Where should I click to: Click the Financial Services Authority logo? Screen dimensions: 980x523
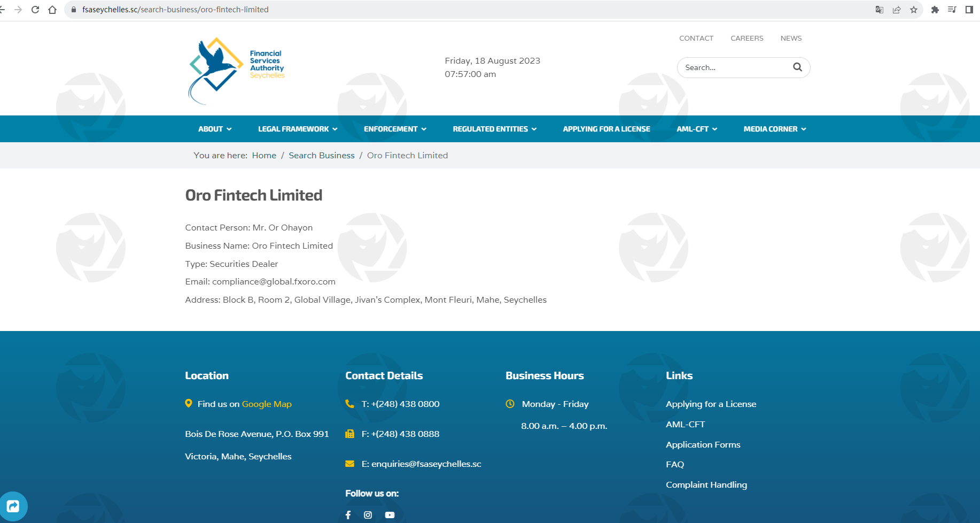[x=237, y=71]
